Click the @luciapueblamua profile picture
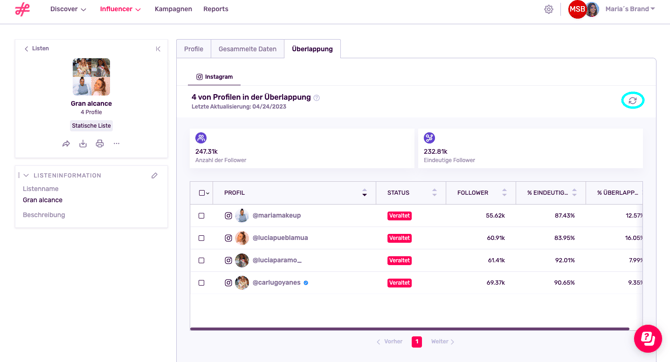 pyautogui.click(x=242, y=238)
